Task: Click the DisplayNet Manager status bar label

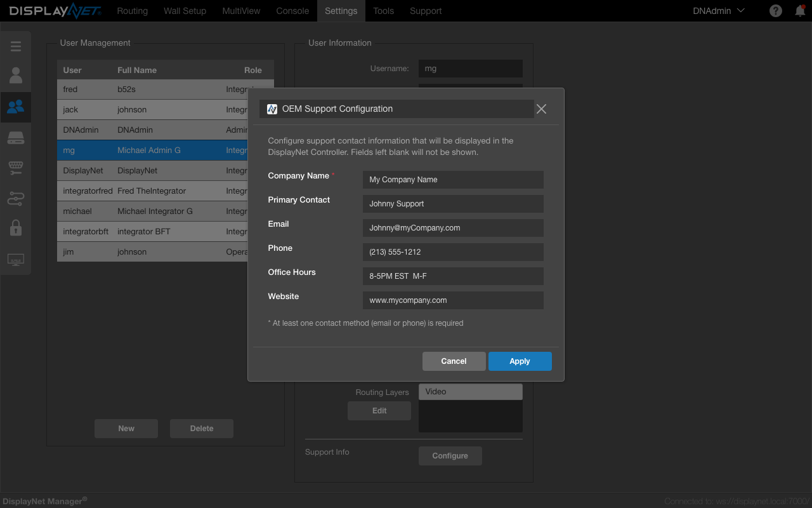Action: coord(44,501)
